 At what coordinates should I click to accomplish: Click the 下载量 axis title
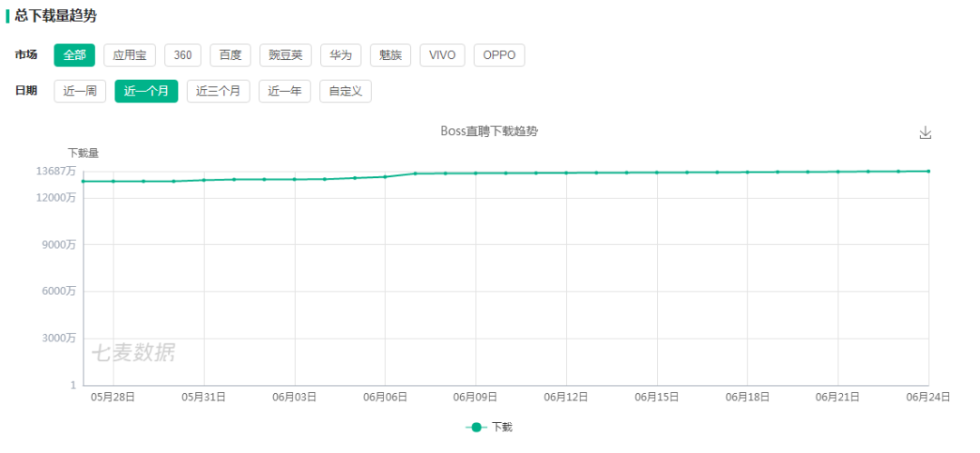coord(83,152)
